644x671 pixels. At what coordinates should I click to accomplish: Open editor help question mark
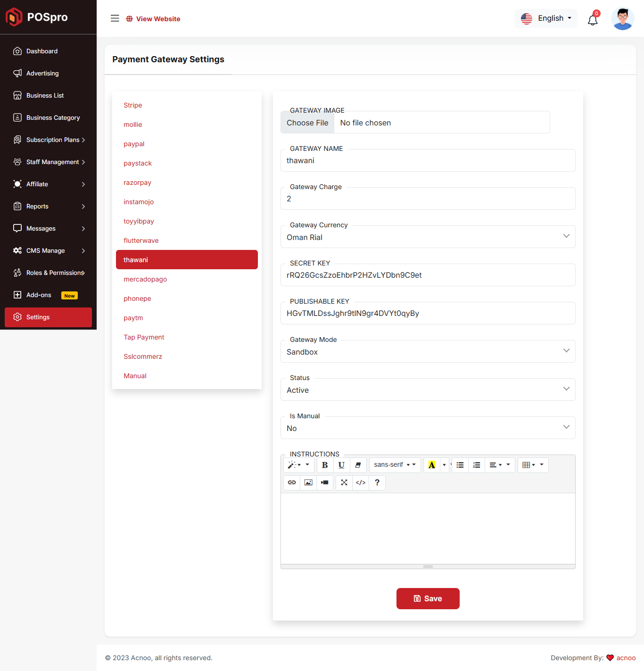pyautogui.click(x=377, y=482)
